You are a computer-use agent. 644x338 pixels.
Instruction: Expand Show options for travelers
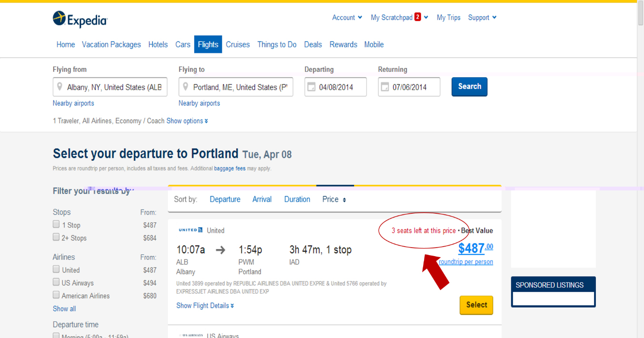click(187, 121)
